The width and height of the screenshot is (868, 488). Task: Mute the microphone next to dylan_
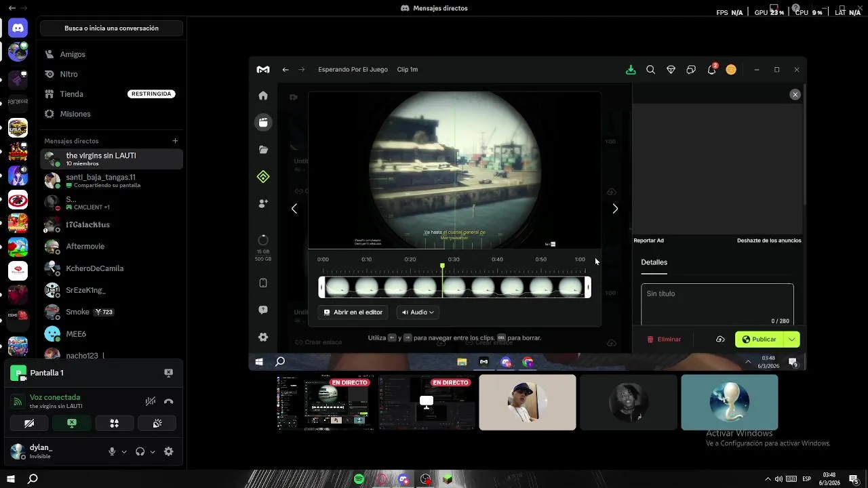tap(112, 451)
